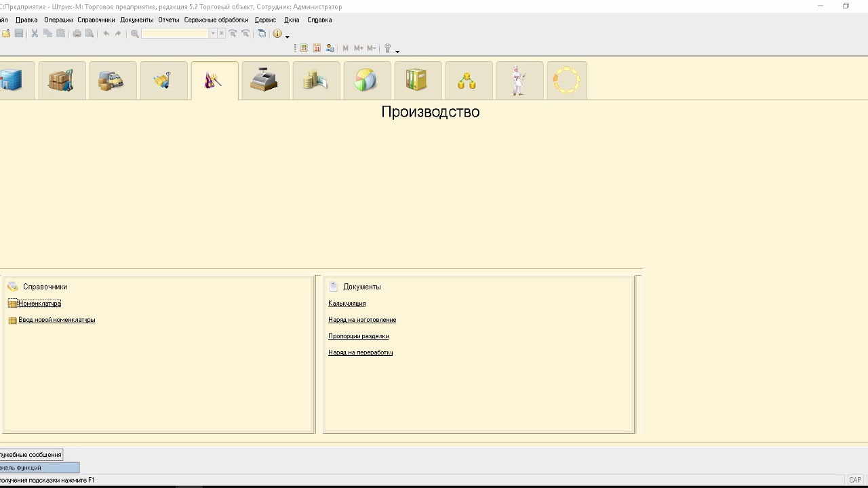Open the Ввод новой номенклатуры link

pyautogui.click(x=57, y=320)
